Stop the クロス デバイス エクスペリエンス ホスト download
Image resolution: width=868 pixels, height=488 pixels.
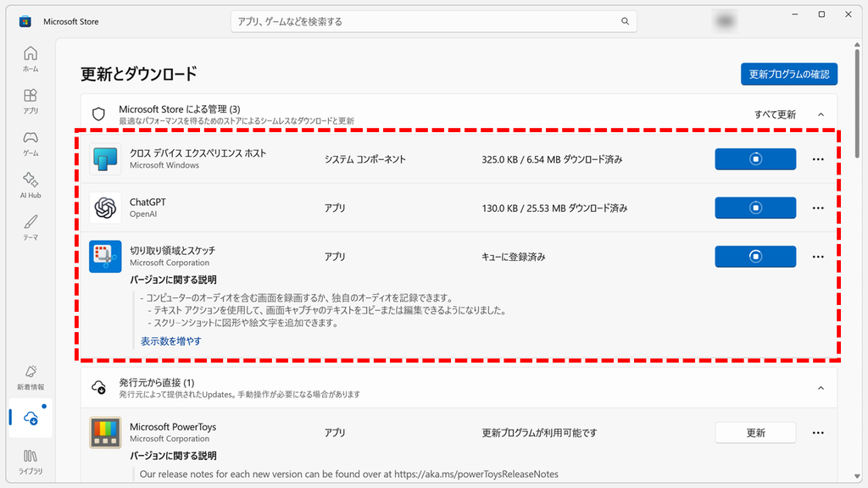755,158
